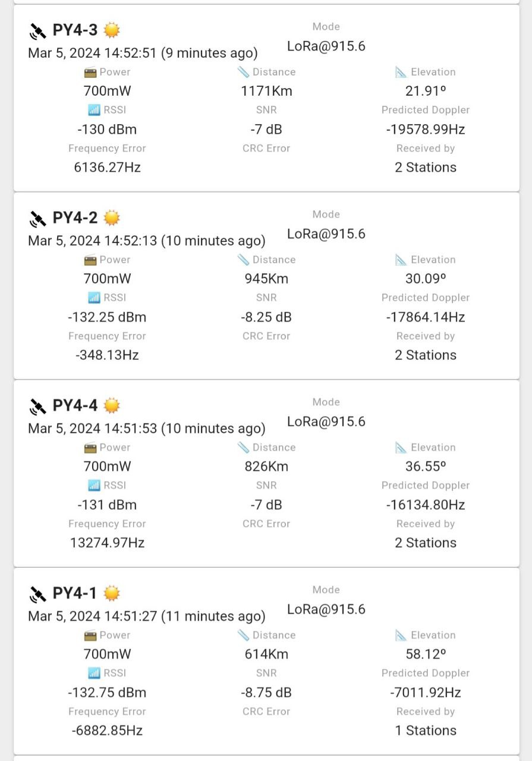The width and height of the screenshot is (532, 761).
Task: Click the satellite icon beside PY4-3
Action: point(37,31)
